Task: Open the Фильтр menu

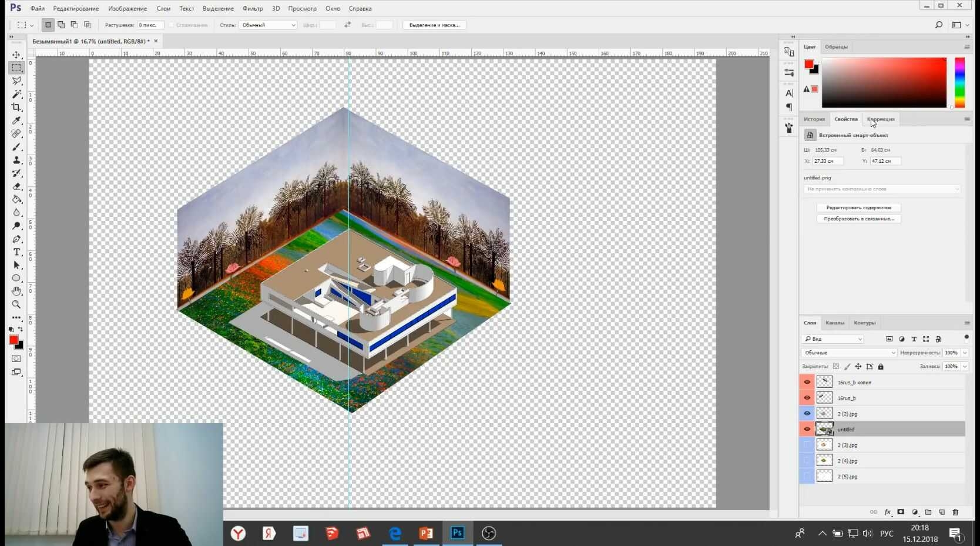Action: coord(253,8)
